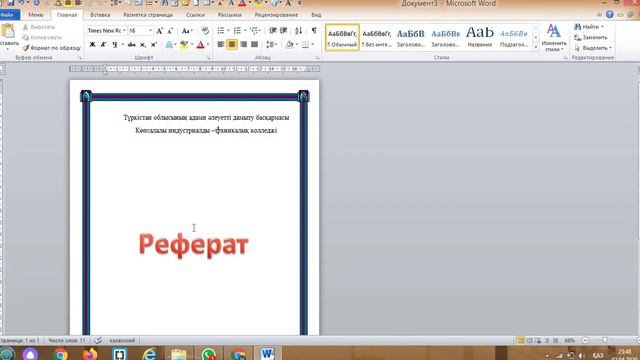Decrease font size with shrink font icon
Image resolution: width=640 pixels, height=360 pixels.
(170, 31)
